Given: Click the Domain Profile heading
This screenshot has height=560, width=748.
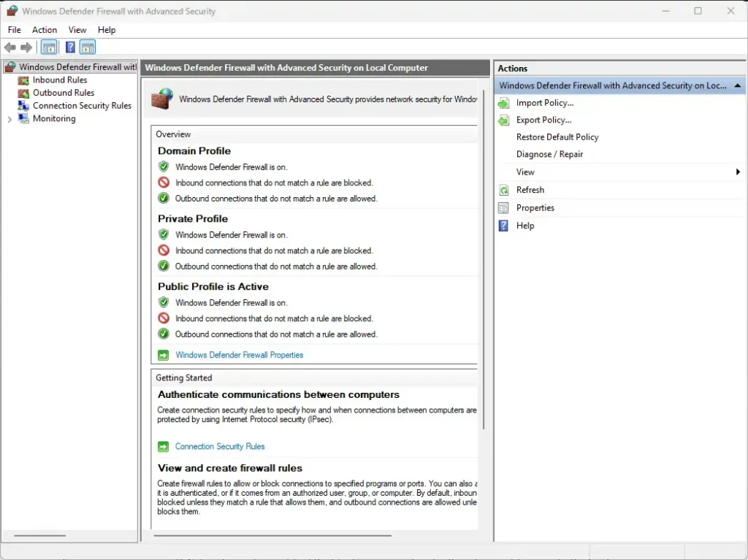Looking at the screenshot, I should click(194, 151).
